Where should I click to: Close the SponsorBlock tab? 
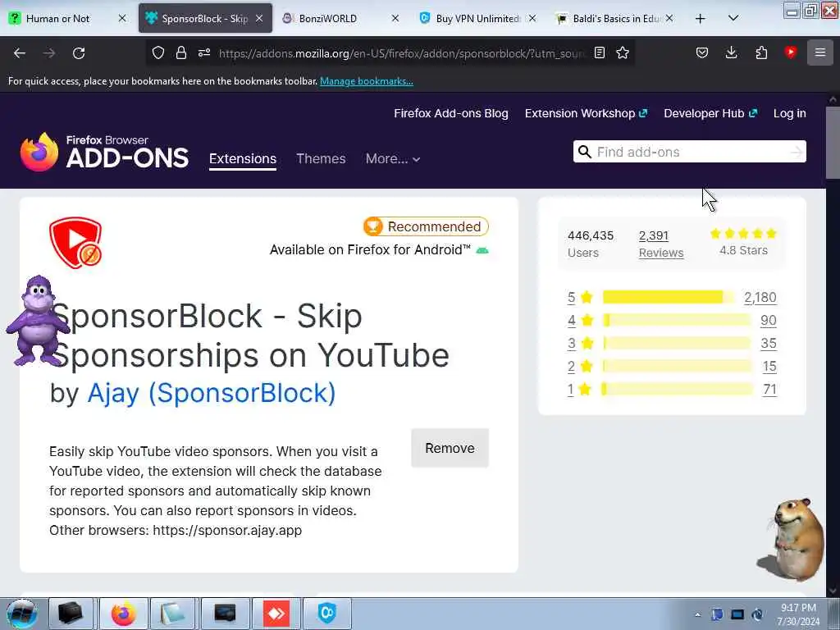click(259, 18)
